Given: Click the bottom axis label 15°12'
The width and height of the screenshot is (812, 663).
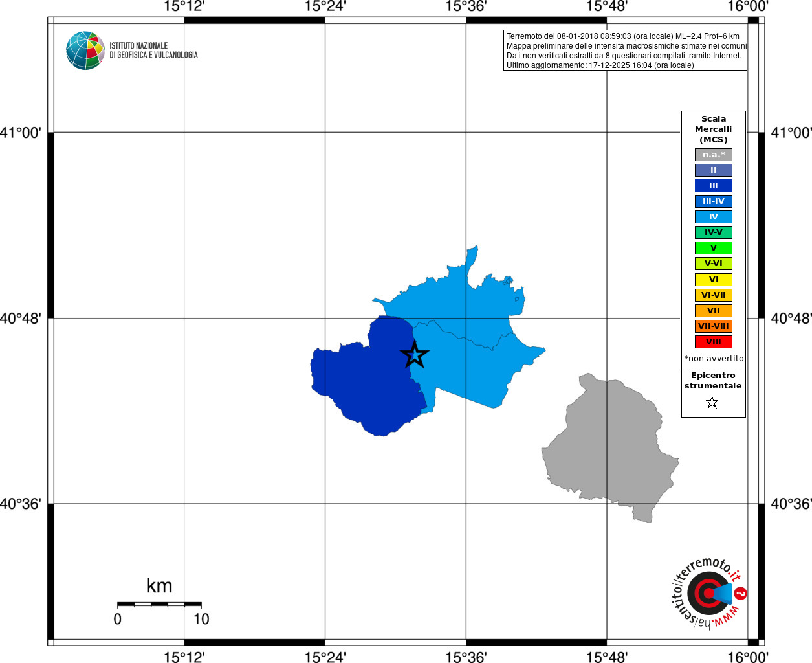Looking at the screenshot, I should point(184,657).
